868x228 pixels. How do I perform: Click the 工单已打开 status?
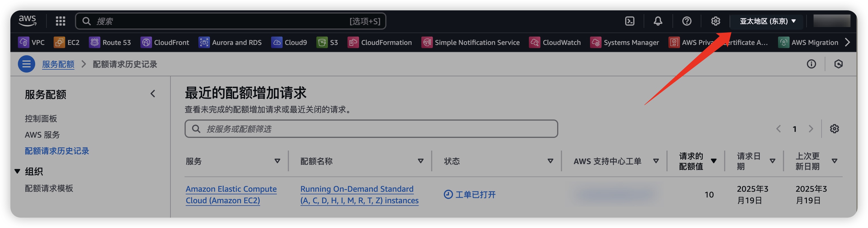(470, 195)
